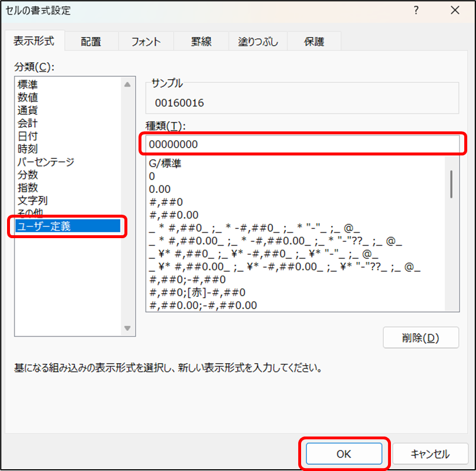Viewport: 476px width, 471px height.
Task: Select the ユーザー定義 category
Action: tap(44, 226)
